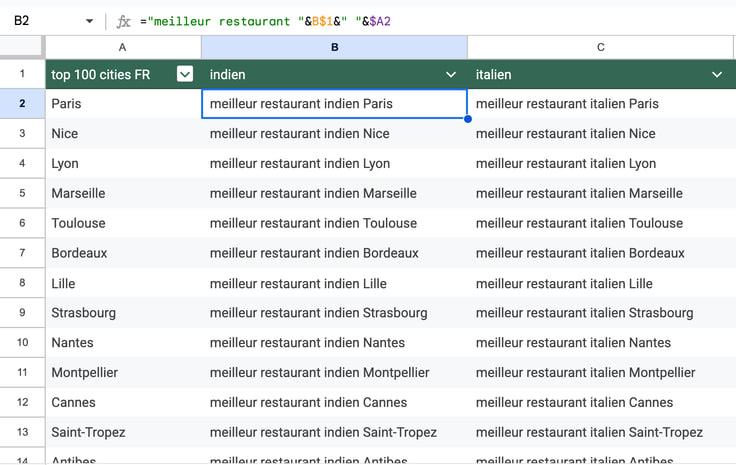Click the fx function icon
Viewport: 736px width, 465px height.
pos(124,21)
